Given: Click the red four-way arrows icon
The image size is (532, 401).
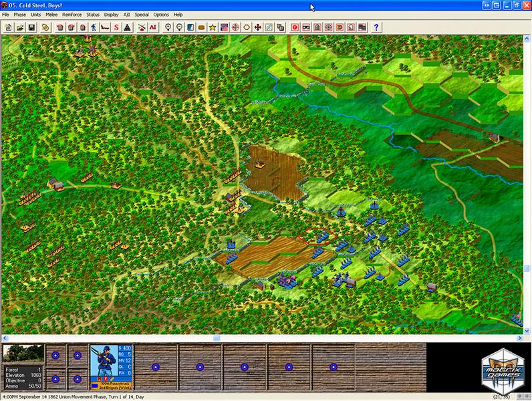Looking at the screenshot, I should (x=257, y=27).
